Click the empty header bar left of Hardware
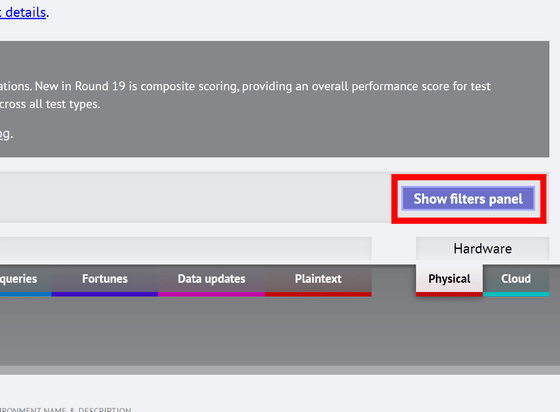This screenshot has width=560, height=412. pyautogui.click(x=186, y=248)
